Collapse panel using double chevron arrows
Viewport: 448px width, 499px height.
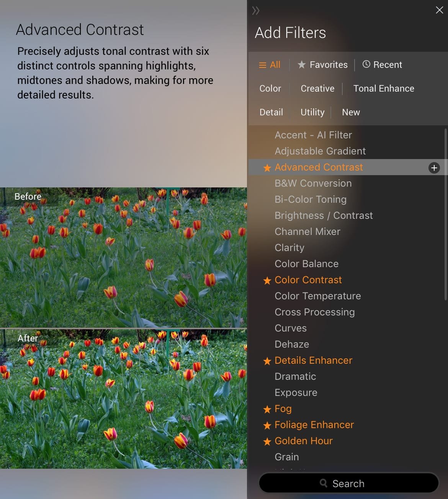tap(256, 11)
